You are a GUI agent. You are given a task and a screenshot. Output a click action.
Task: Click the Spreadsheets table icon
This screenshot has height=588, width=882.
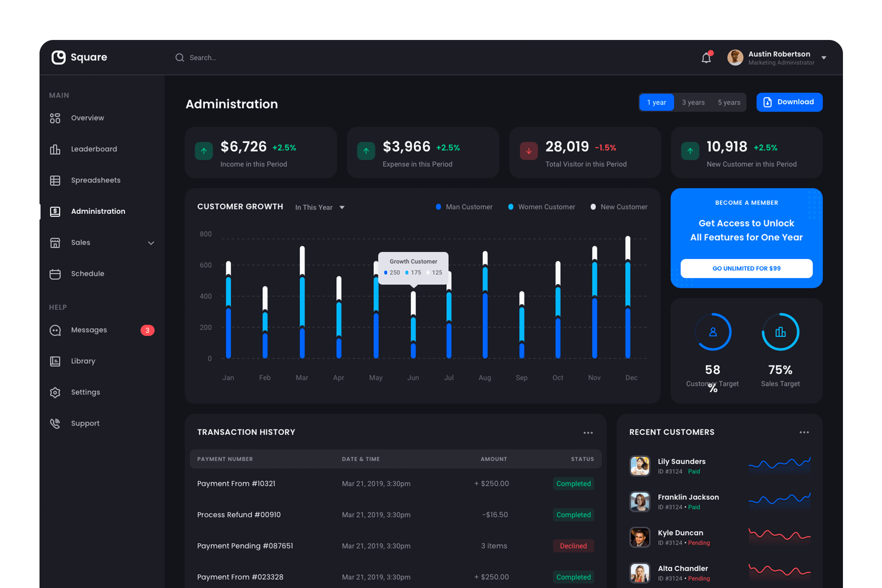[x=55, y=181]
